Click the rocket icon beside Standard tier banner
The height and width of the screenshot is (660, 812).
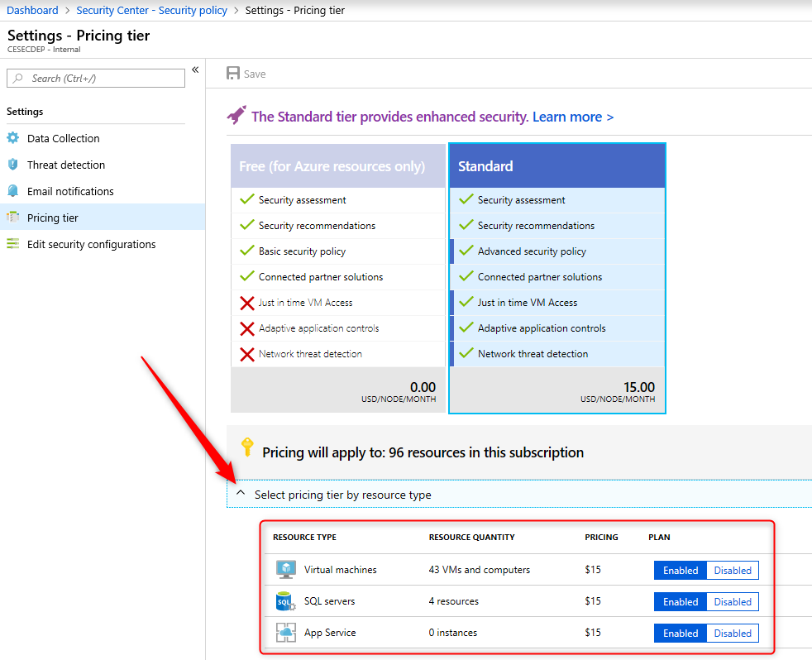pyautogui.click(x=236, y=115)
